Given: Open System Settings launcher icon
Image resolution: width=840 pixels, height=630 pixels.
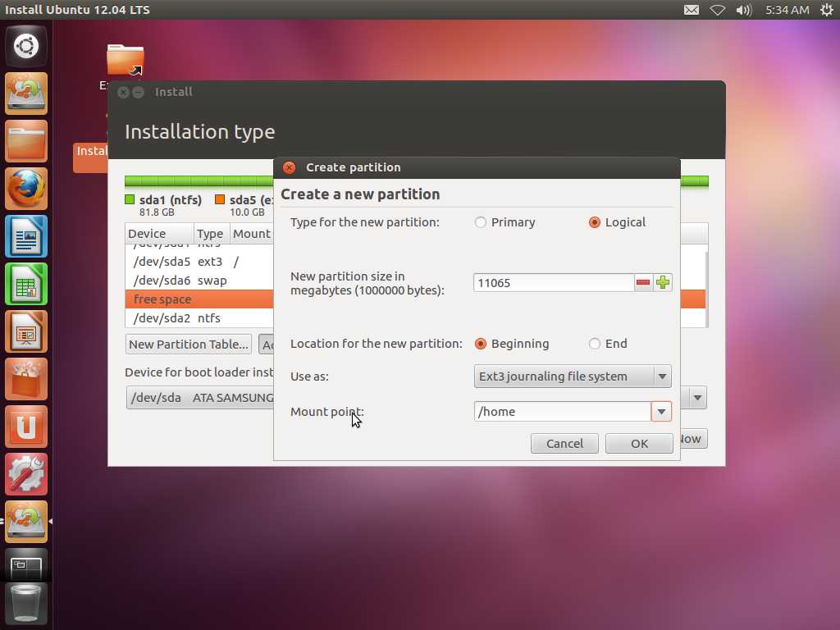Looking at the screenshot, I should coord(25,475).
